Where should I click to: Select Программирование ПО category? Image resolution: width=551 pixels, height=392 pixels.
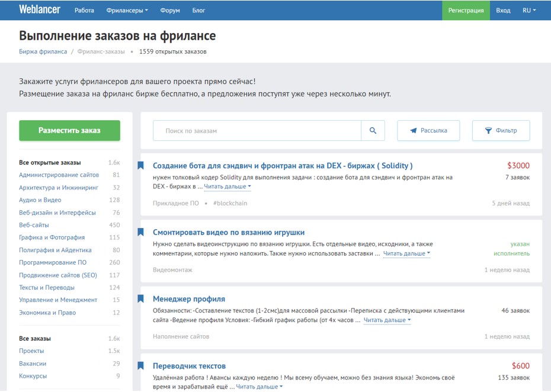(53, 262)
